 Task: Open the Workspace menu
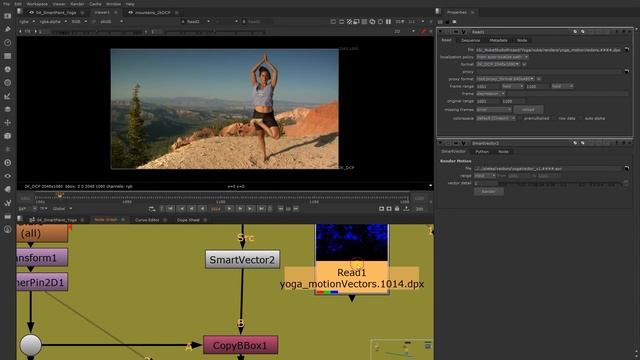37,4
